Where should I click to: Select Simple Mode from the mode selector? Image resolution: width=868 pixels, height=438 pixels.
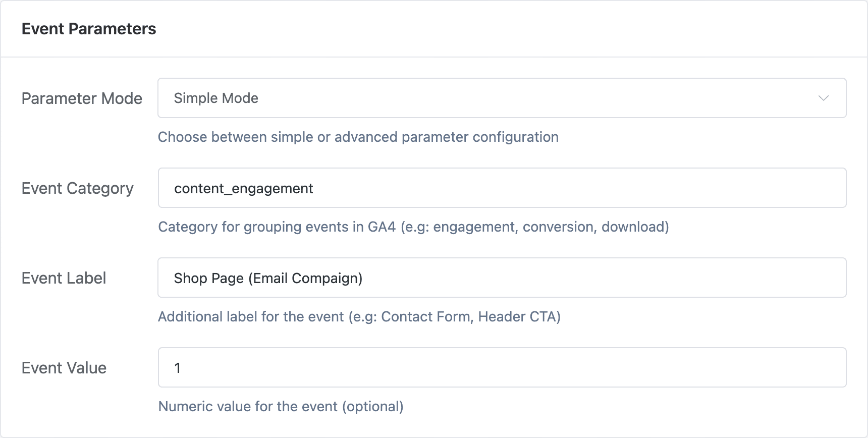216,98
